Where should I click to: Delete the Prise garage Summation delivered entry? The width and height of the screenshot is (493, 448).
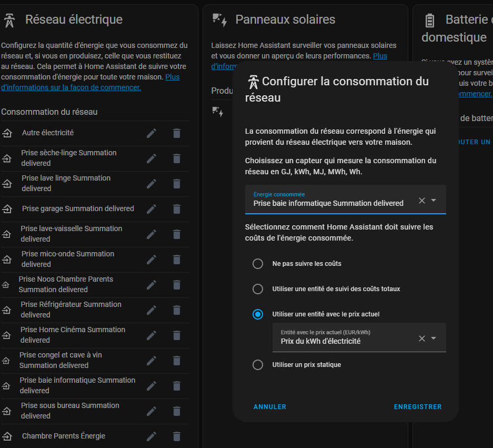point(177,209)
